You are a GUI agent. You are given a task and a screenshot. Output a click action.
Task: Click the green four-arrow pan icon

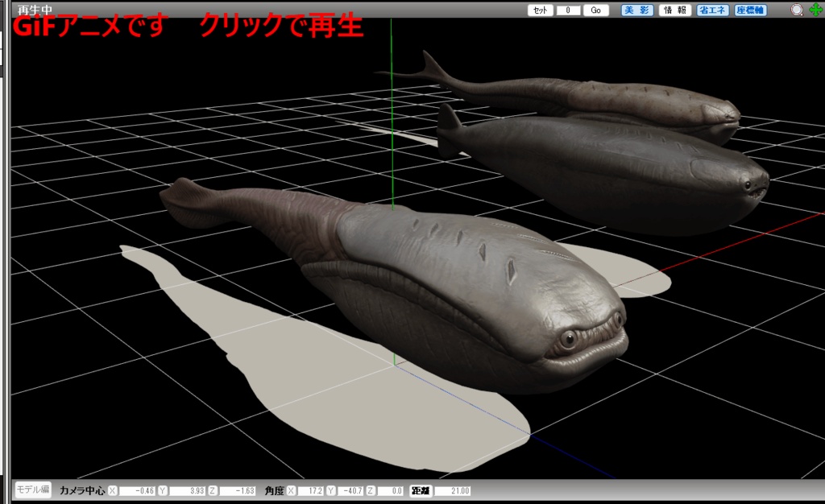tap(815, 10)
